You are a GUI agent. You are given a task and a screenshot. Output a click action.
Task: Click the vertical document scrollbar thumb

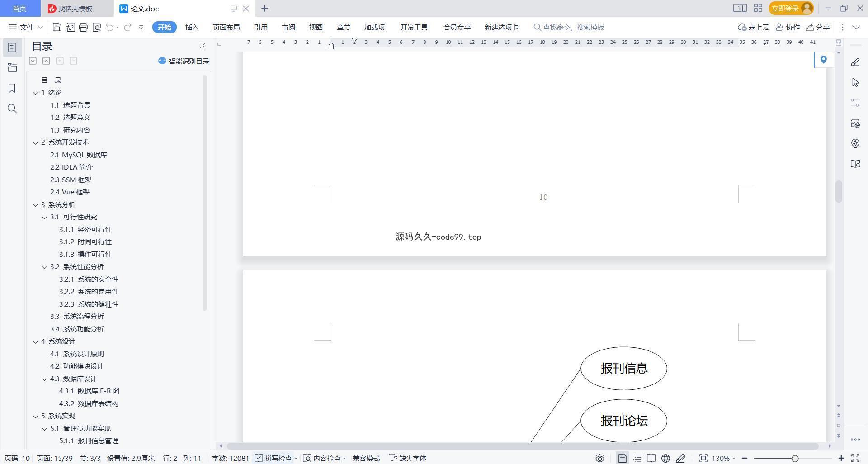point(839,191)
